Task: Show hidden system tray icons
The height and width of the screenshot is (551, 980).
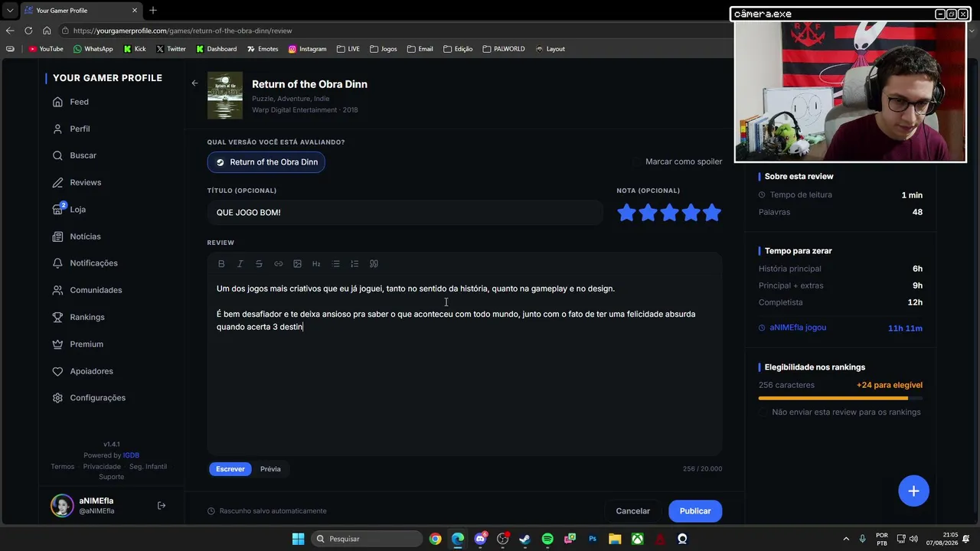Action: tap(846, 539)
